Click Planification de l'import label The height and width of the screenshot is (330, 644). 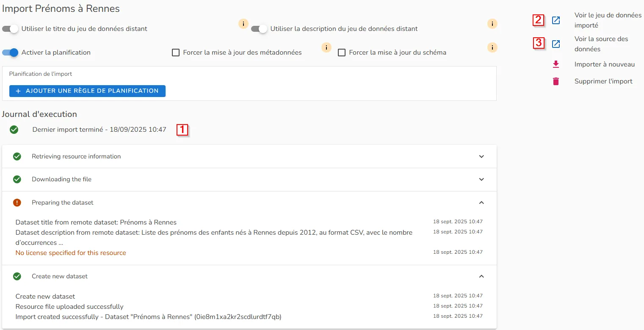[41, 74]
